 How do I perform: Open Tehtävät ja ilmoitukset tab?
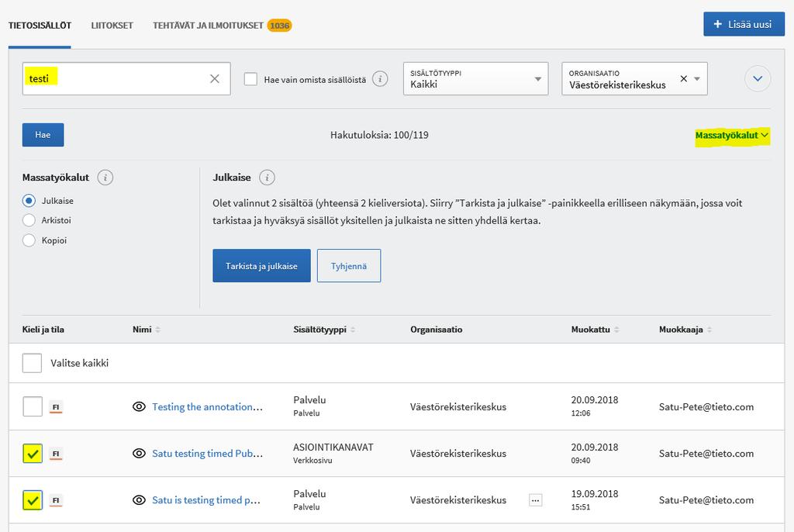208,26
